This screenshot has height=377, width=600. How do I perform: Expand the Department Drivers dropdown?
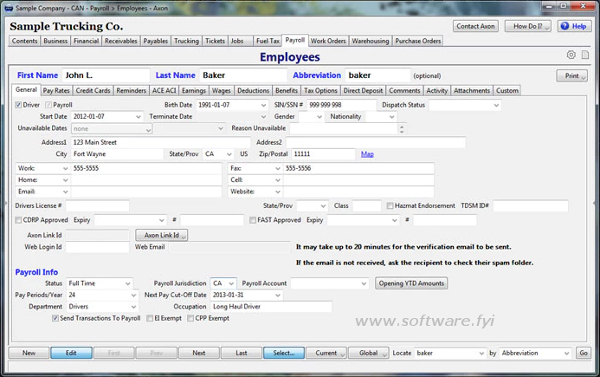[134, 307]
